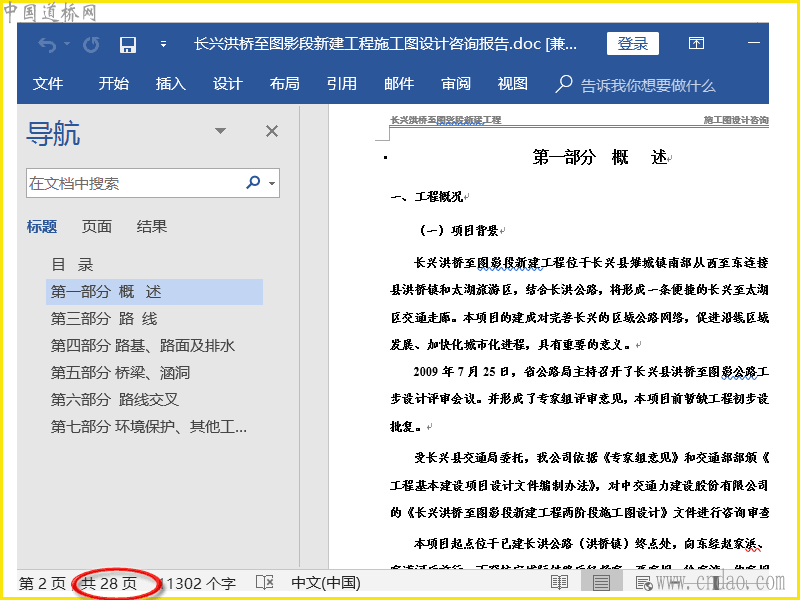Click the Redo icon in title bar
Screen dimensions: 800x600
coord(91,44)
